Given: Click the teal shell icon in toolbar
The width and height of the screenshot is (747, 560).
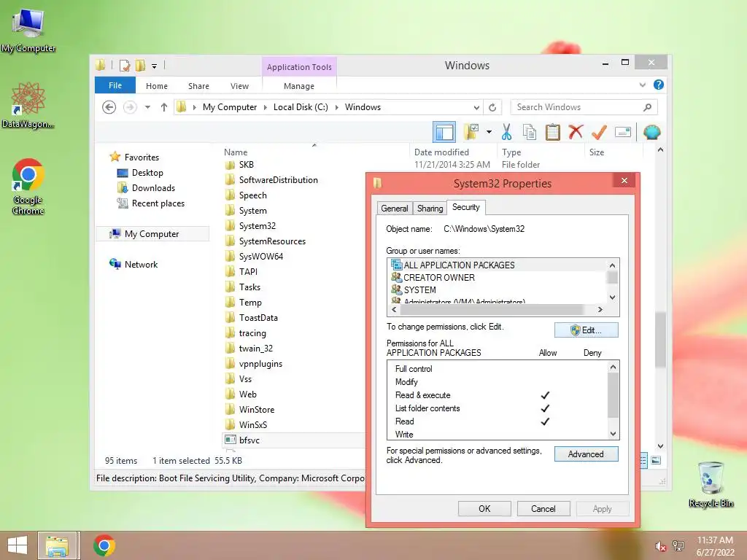Looking at the screenshot, I should click(x=651, y=132).
